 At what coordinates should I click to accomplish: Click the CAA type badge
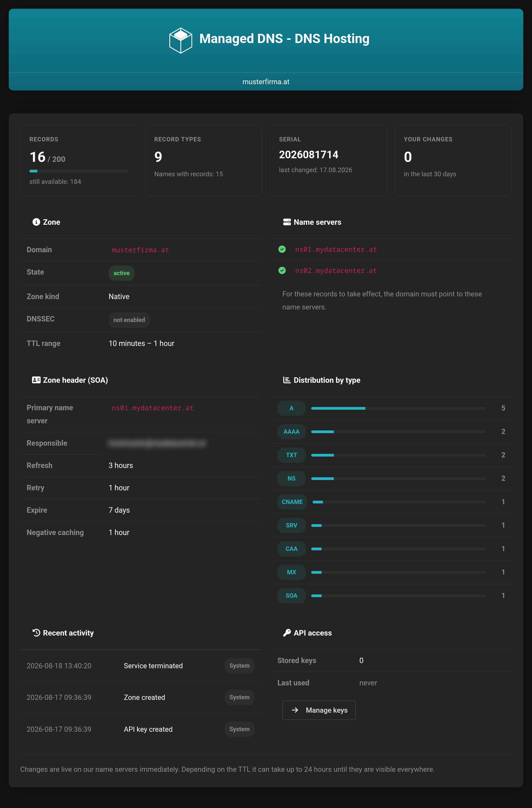point(291,549)
